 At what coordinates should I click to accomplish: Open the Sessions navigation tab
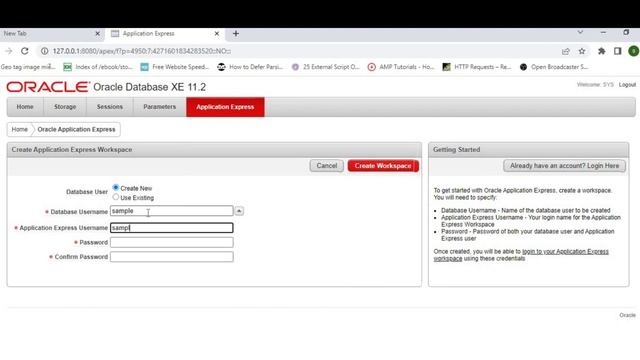[x=109, y=107]
